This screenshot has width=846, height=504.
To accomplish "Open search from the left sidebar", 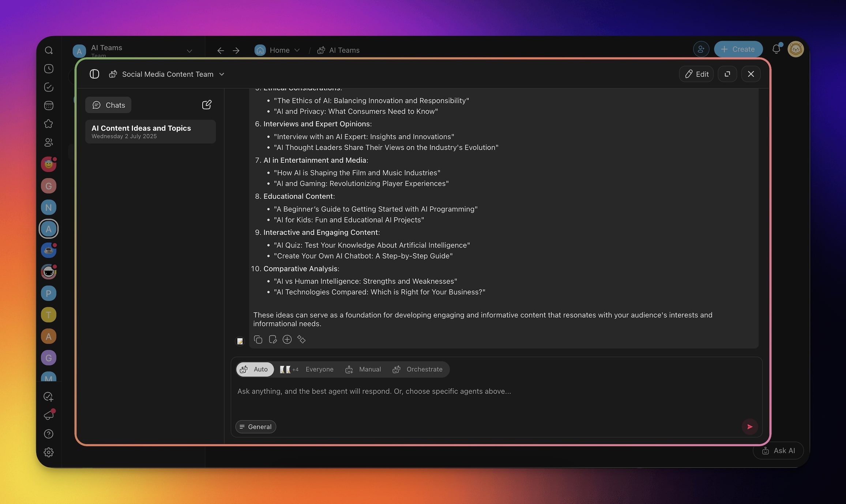I will click(49, 50).
